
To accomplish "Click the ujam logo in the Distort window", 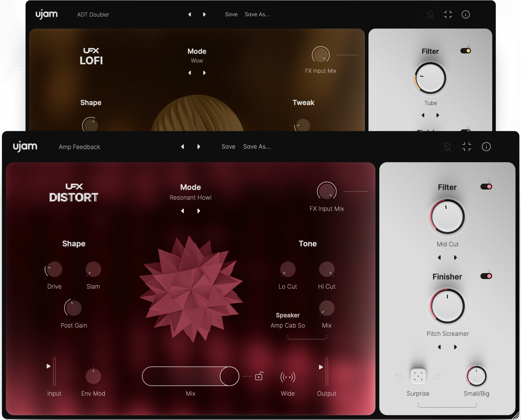I will [x=25, y=146].
